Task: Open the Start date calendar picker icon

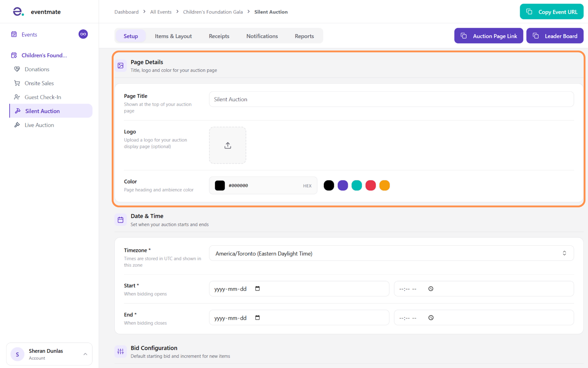Action: tap(258, 289)
